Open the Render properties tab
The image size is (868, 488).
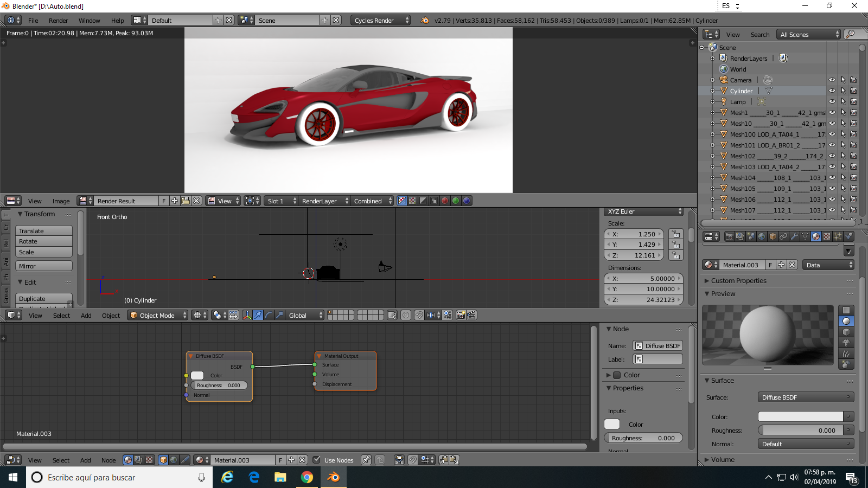pyautogui.click(x=730, y=237)
